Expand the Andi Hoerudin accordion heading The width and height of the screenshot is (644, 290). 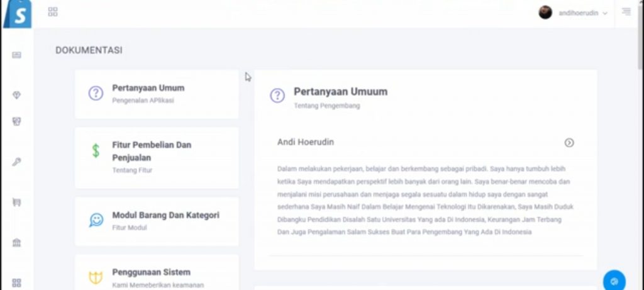point(306,142)
